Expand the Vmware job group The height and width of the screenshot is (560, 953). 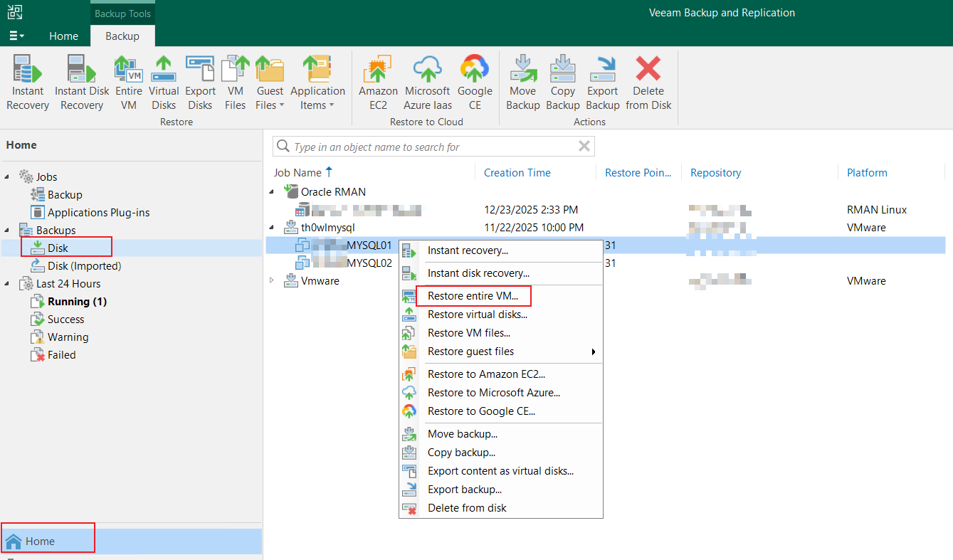(272, 280)
